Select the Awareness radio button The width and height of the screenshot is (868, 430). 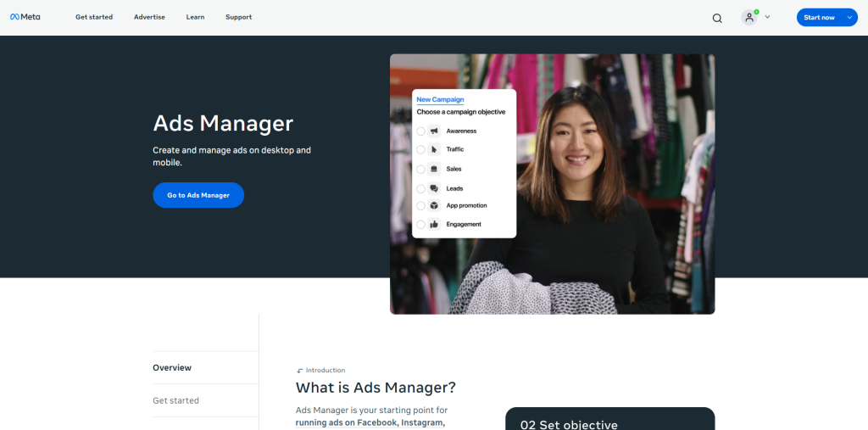pos(420,131)
